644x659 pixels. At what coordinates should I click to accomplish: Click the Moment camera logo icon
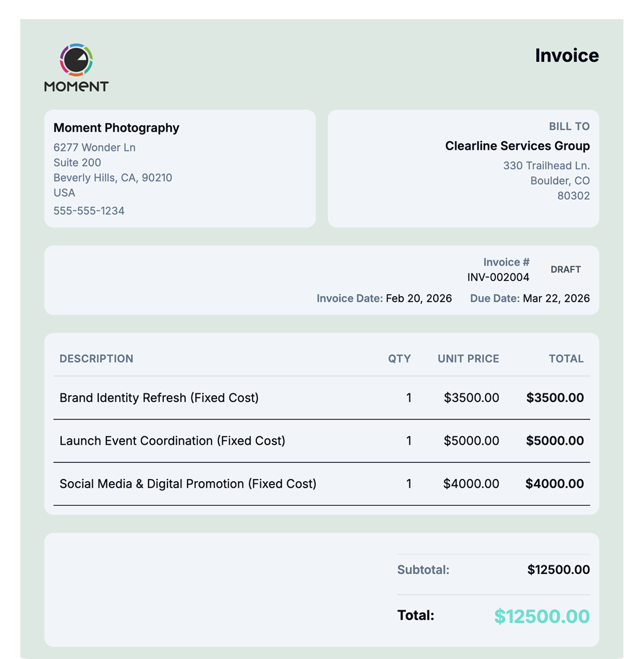76,60
